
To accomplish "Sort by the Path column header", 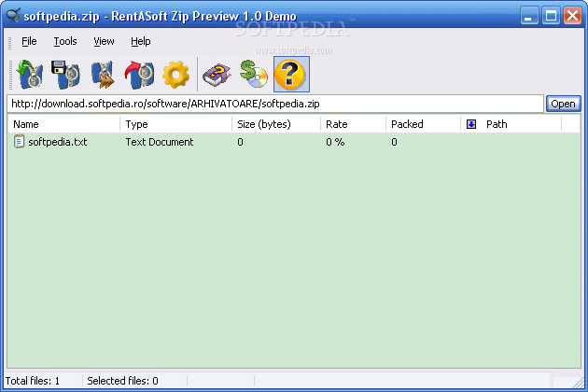I will click(511, 124).
